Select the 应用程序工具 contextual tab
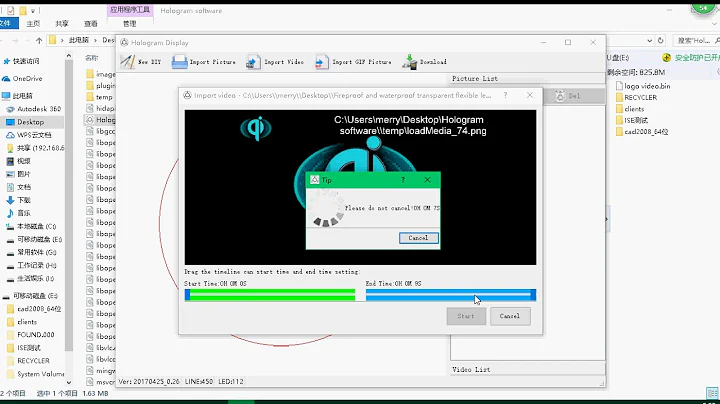The image size is (720, 404). (130, 10)
